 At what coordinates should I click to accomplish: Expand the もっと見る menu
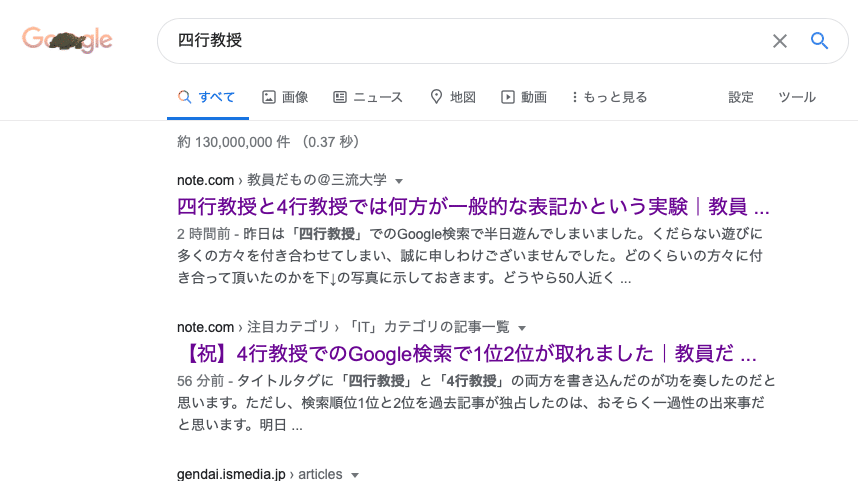click(609, 97)
